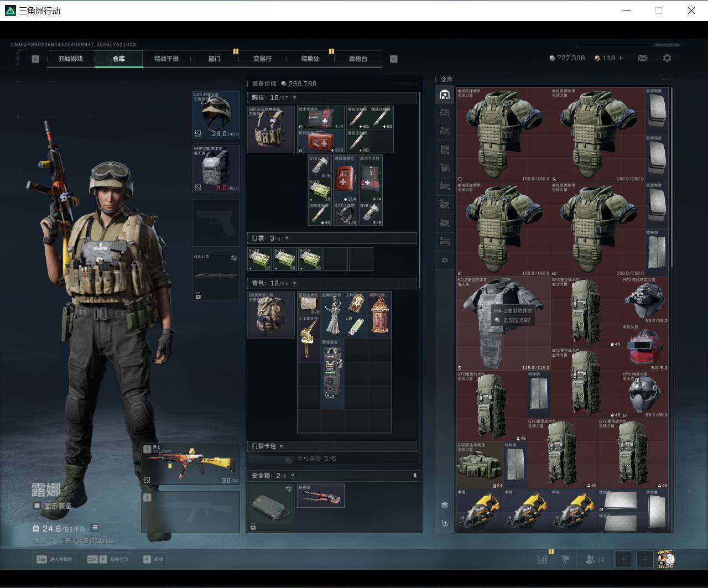Switch to the 部门 tab

(215, 59)
